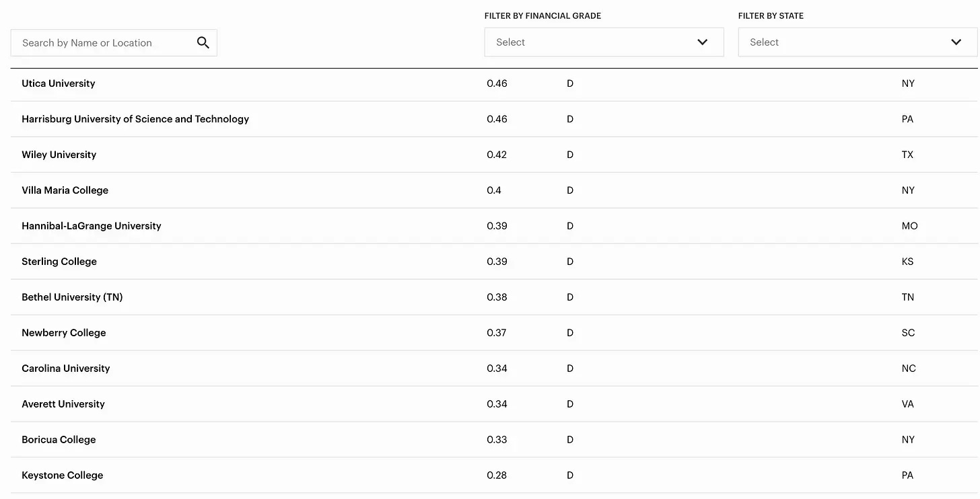Click the PA state in Keystone College row
This screenshot has width=980, height=499.
coord(908,475)
